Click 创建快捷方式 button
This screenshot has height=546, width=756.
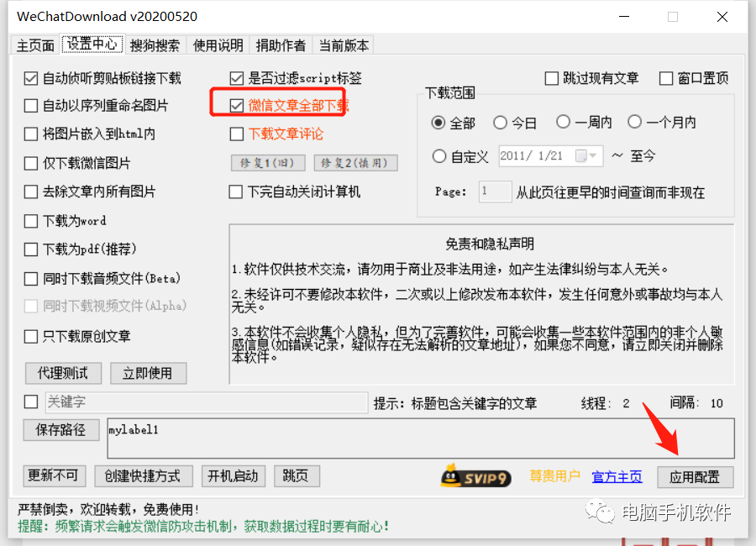click(x=144, y=476)
